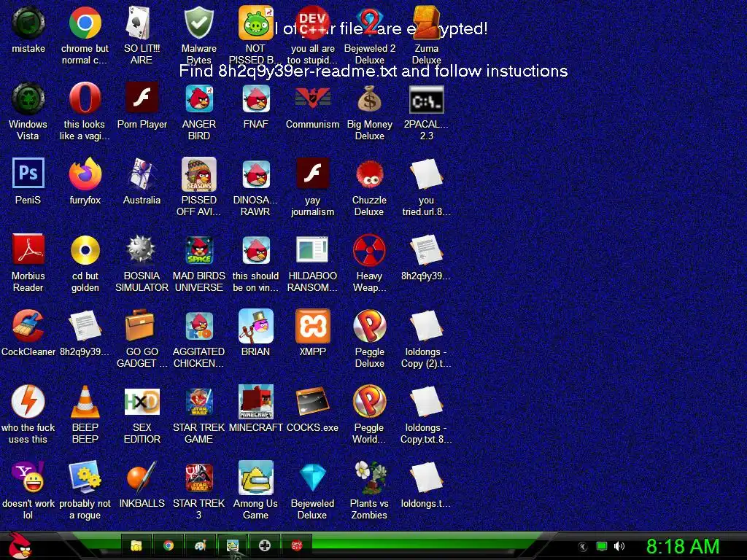Open Bejeweled 2 Deluxe shortcut

coord(370,23)
